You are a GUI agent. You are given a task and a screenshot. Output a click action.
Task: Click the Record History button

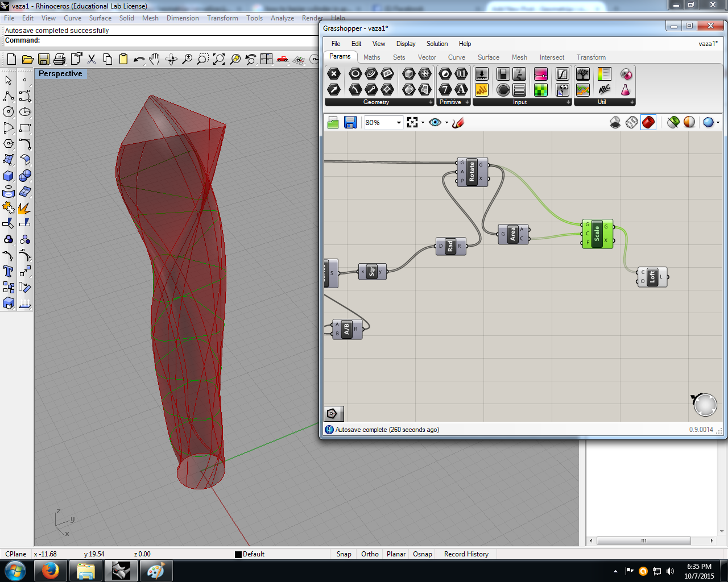[x=466, y=554]
